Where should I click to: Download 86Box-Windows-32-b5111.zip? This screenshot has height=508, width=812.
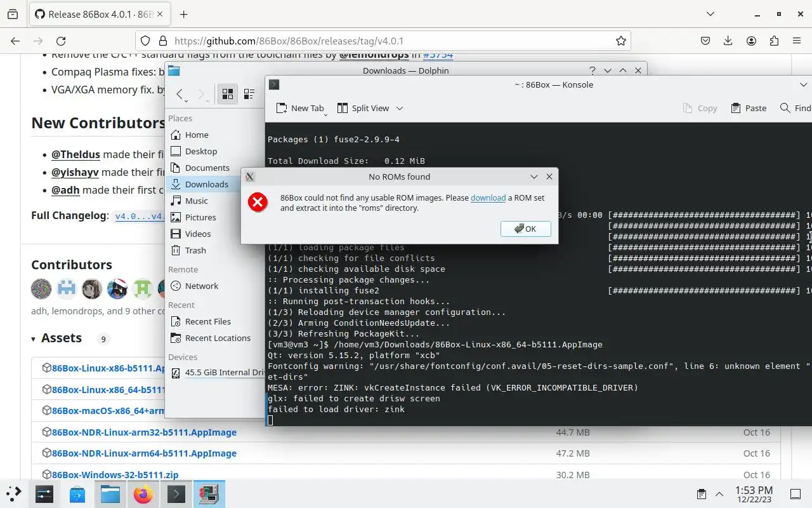click(115, 474)
